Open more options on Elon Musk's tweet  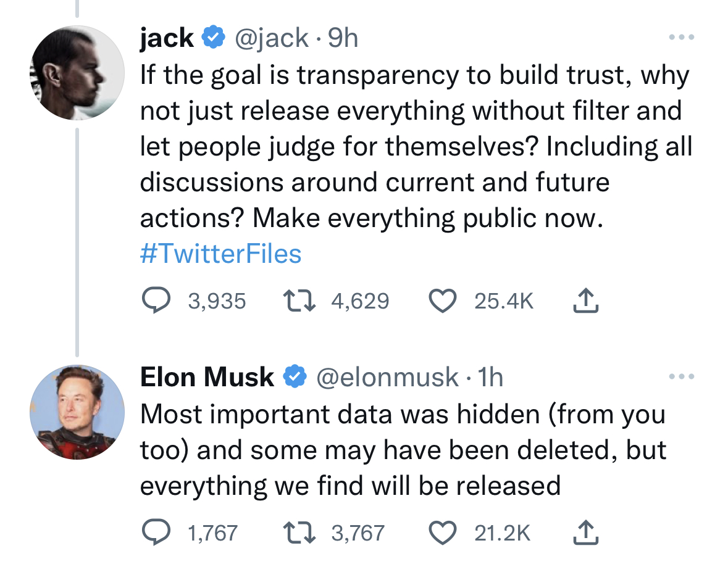point(682,376)
